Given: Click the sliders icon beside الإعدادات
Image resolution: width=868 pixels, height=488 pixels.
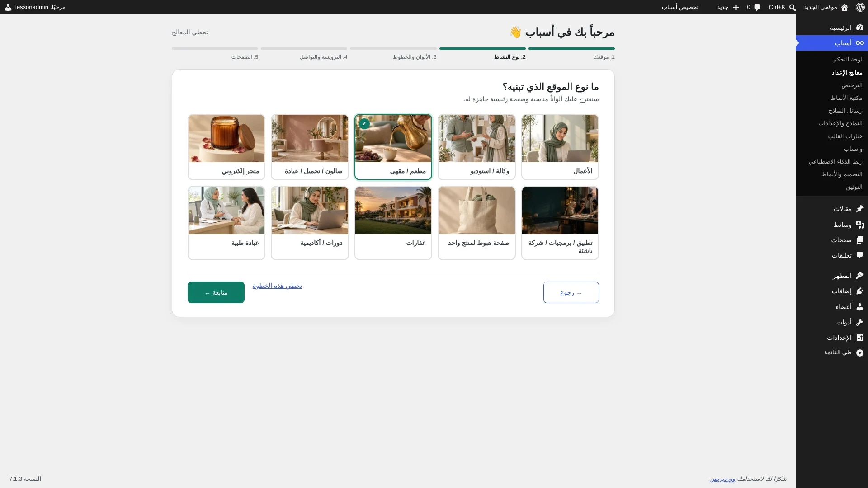Looking at the screenshot, I should tap(860, 338).
